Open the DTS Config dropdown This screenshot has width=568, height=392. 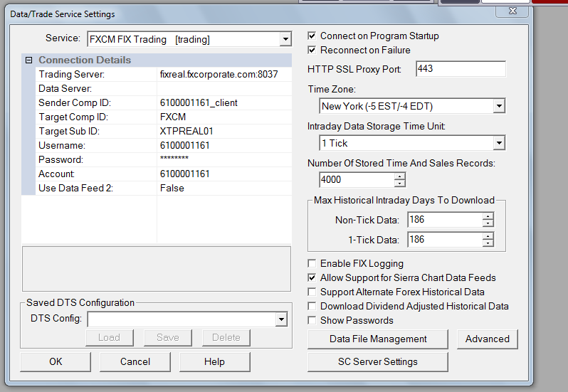(x=281, y=319)
